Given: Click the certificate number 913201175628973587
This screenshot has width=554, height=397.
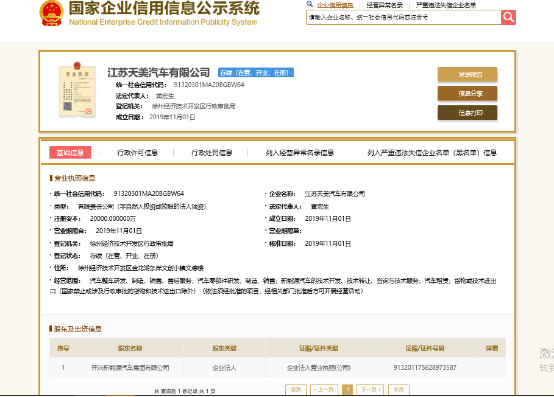Looking at the screenshot, I should tap(425, 368).
